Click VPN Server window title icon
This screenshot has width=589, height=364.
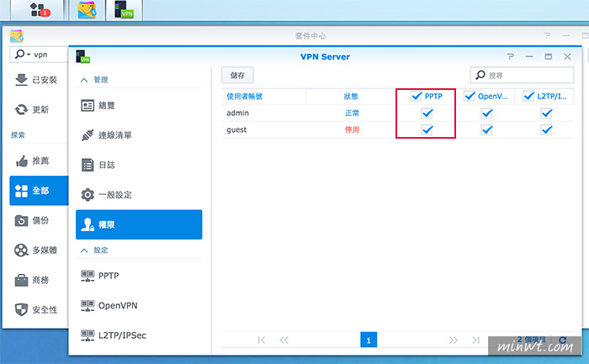[82, 56]
